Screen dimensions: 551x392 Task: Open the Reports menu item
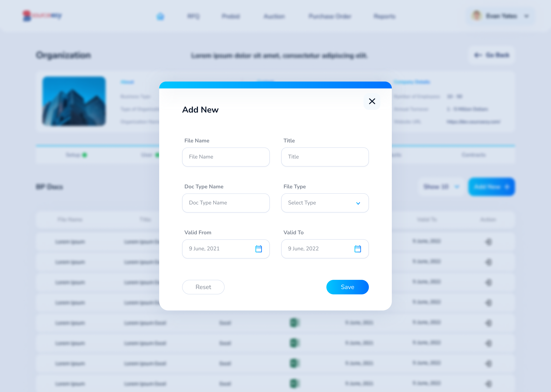(x=384, y=16)
